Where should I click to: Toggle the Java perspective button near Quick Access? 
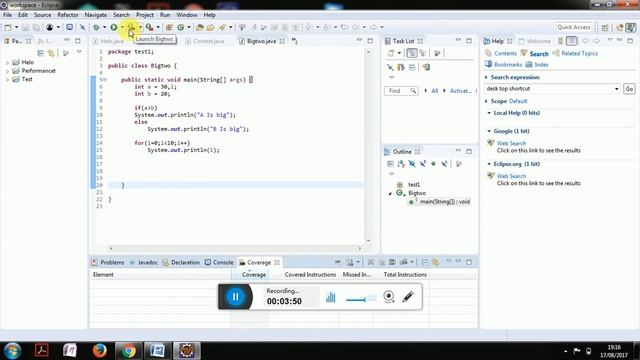631,27
